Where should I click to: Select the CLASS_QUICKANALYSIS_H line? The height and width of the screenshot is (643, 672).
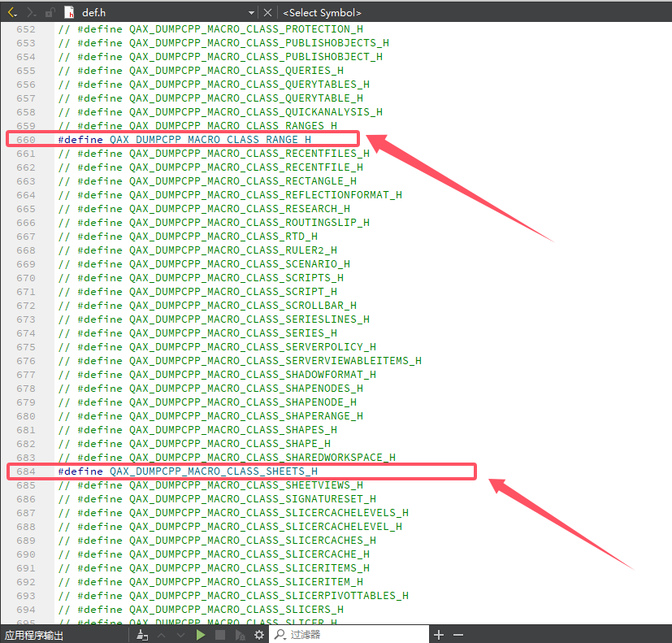point(220,112)
